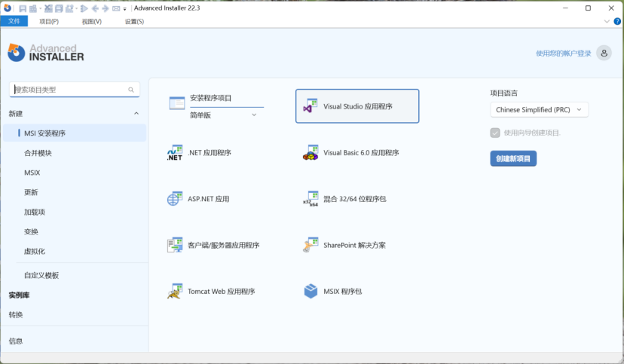
Task: Toggle the 使用向导创建项目 checkbox
Action: (494, 133)
